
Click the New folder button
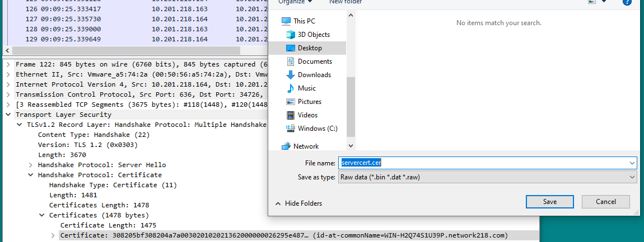coord(346,2)
